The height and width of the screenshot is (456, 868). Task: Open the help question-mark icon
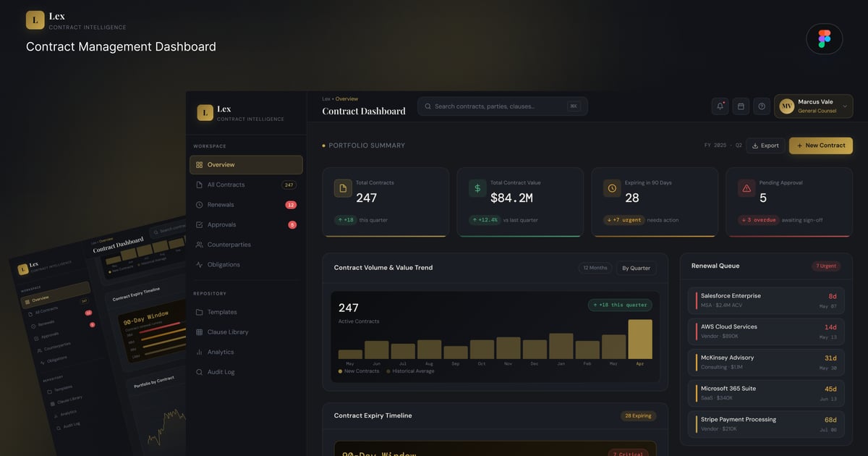(762, 106)
